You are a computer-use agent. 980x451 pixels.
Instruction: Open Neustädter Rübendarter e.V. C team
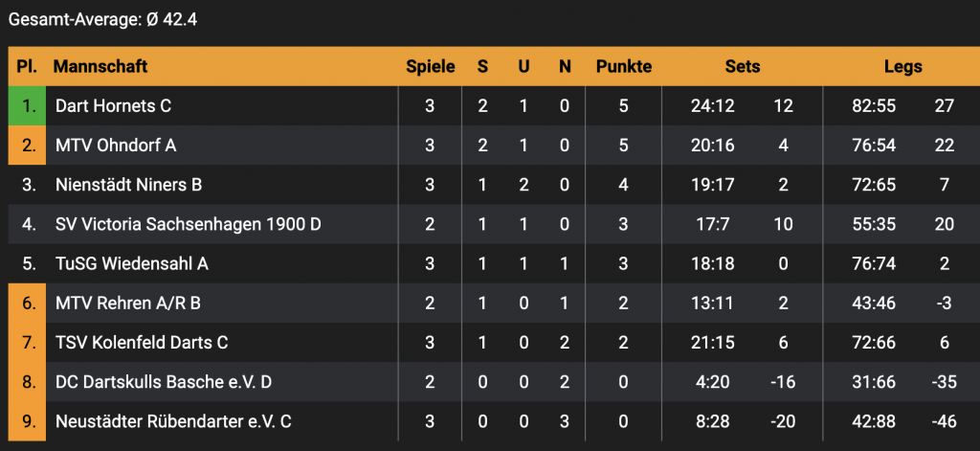[173, 421]
